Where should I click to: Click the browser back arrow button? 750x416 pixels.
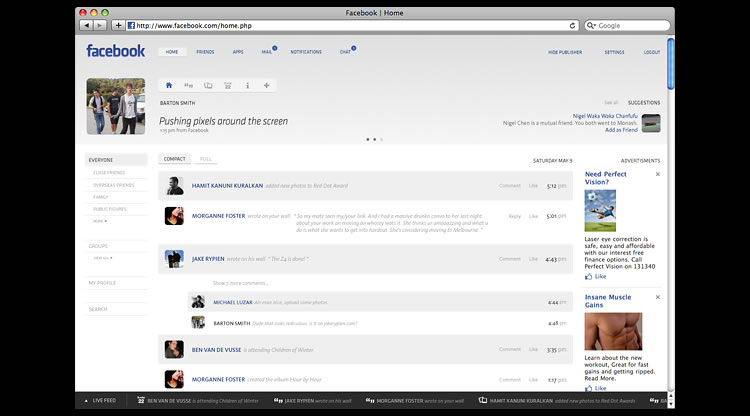pos(84,25)
